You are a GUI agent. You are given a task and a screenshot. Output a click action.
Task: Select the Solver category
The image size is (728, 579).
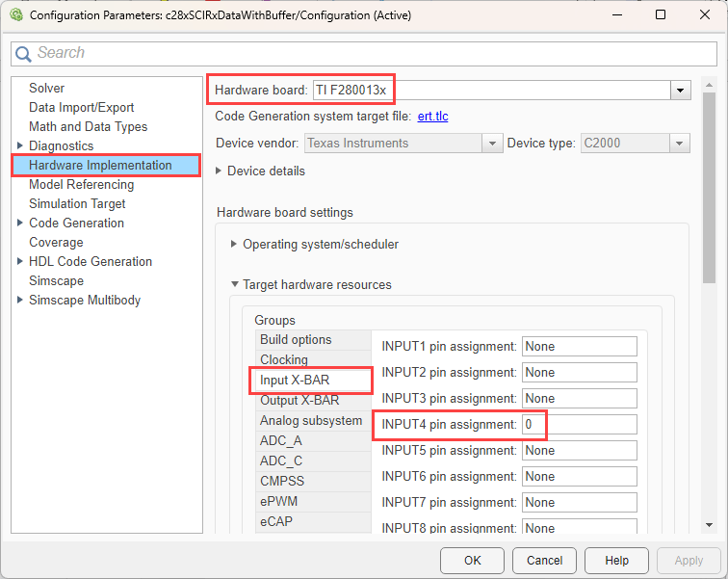pos(46,88)
